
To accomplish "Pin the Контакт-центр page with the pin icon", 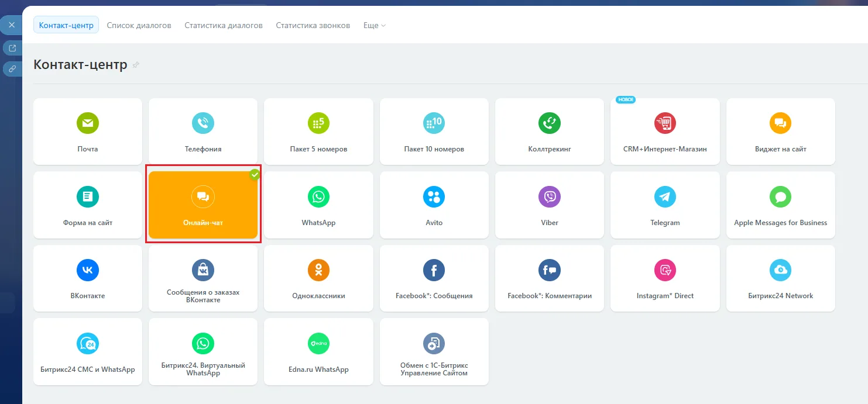I will pos(136,65).
